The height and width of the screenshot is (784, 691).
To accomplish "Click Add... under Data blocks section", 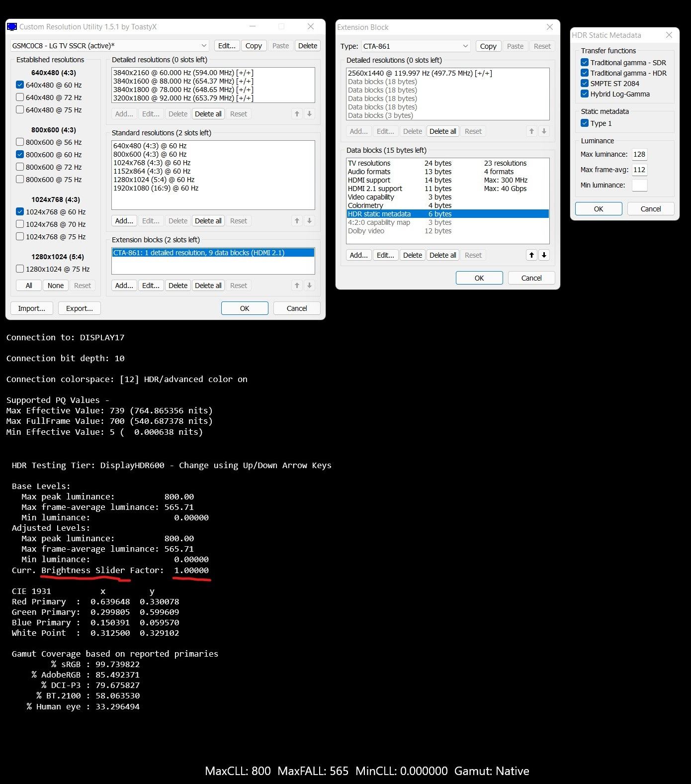I will [x=359, y=255].
